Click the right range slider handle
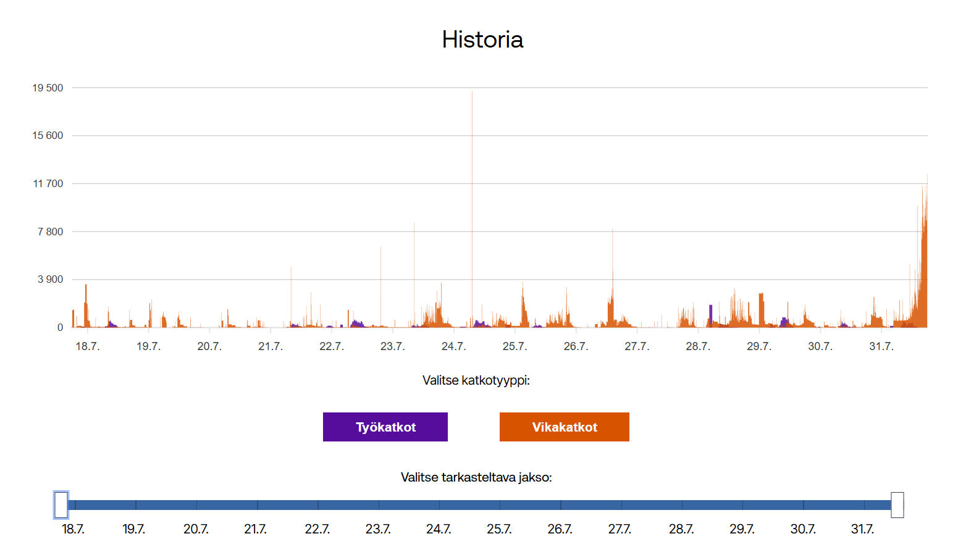 [897, 504]
